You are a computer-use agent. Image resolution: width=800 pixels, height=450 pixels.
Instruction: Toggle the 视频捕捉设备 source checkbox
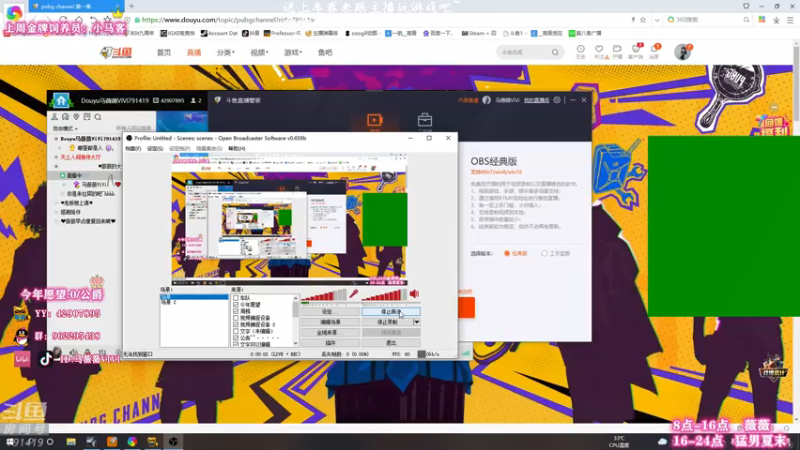(236, 318)
